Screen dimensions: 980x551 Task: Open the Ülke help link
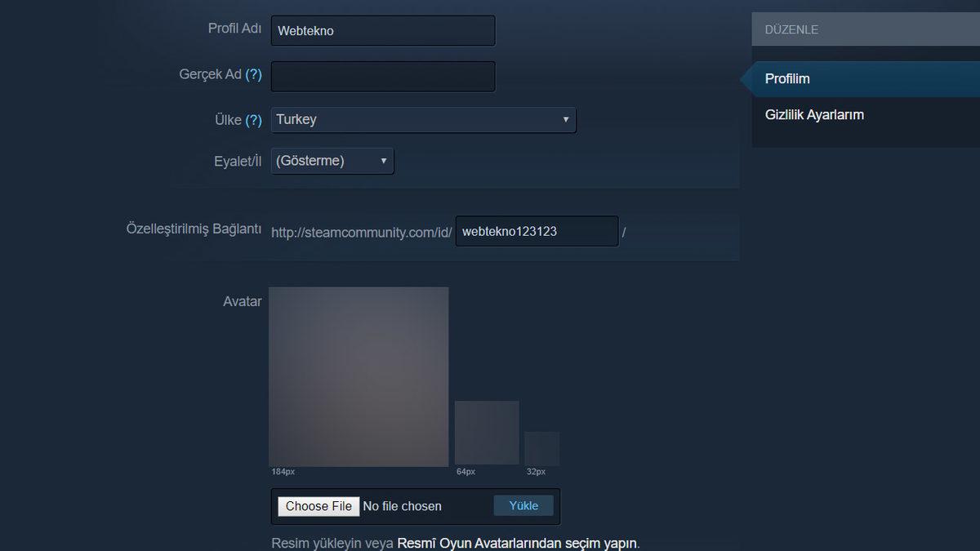(254, 118)
